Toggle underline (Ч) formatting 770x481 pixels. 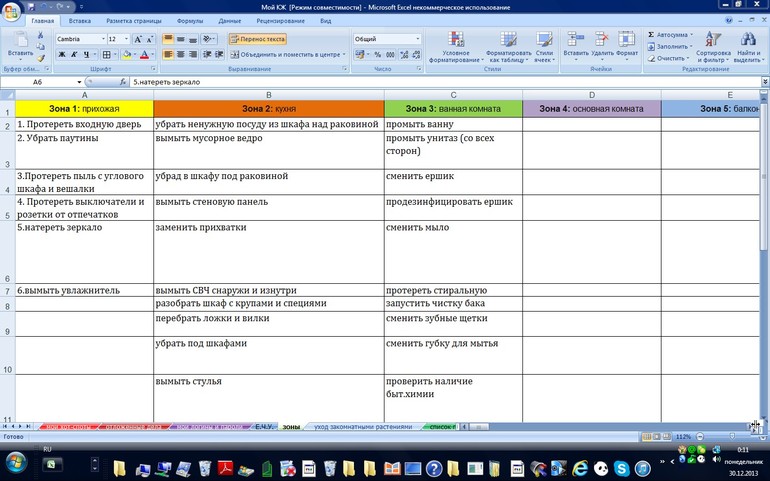pyautogui.click(x=84, y=55)
